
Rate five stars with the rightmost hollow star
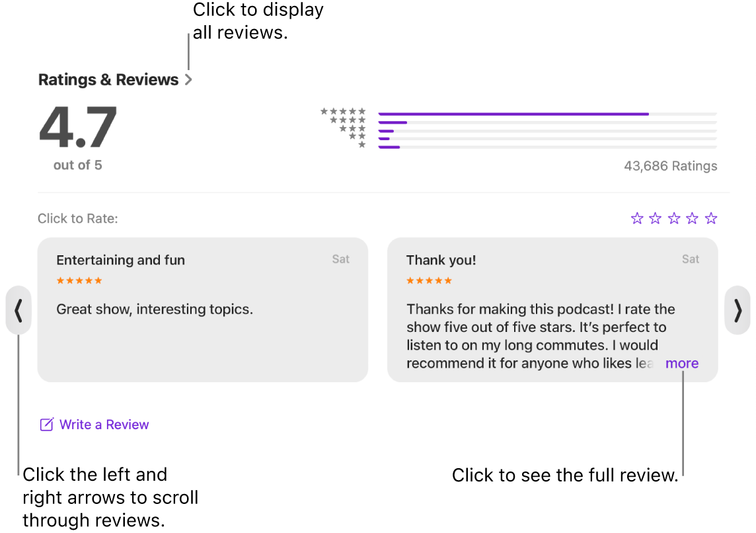[710, 218]
